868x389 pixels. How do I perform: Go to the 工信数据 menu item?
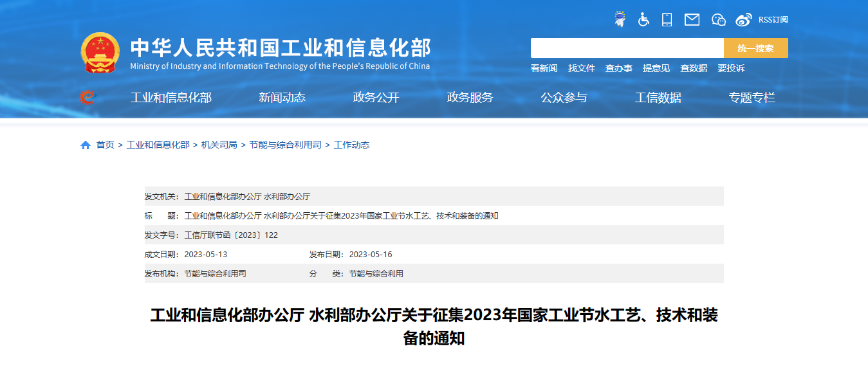point(658,98)
